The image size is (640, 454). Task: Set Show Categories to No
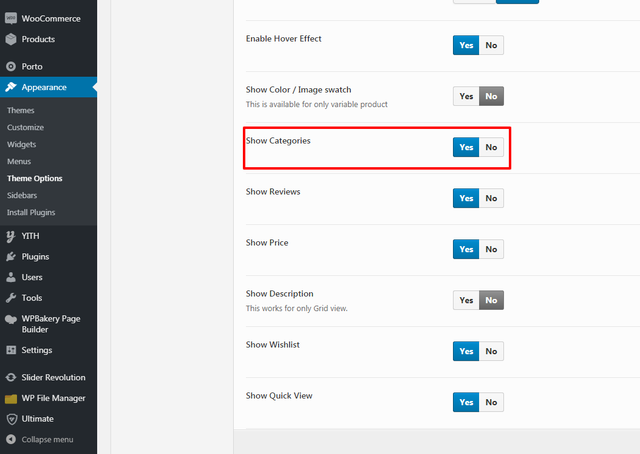491,147
